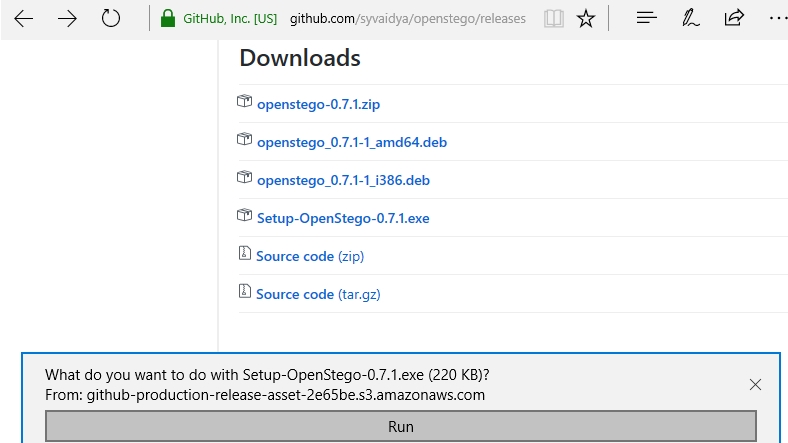Click package icon beside Setup-OpenStego-0.7.1.exe

244,215
